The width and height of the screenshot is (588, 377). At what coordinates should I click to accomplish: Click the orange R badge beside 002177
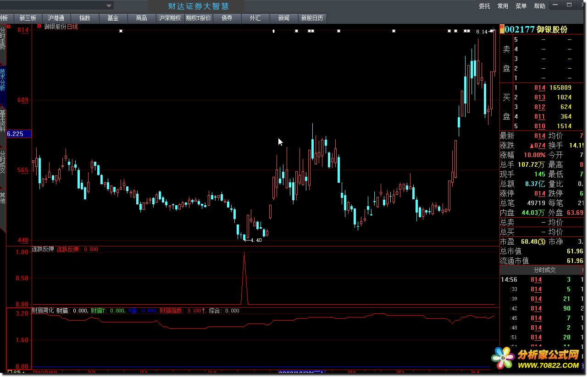tap(502, 29)
